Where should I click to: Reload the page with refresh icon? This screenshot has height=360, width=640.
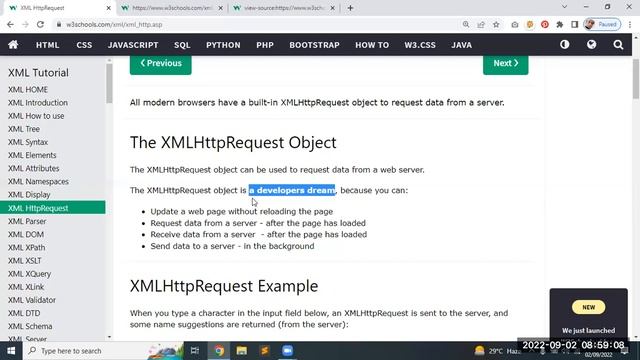coord(40,24)
